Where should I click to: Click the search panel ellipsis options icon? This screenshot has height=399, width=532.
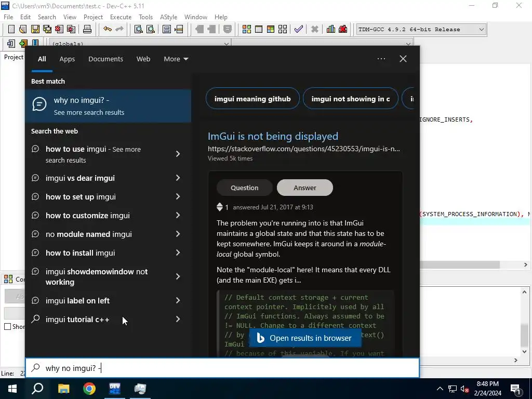(381, 59)
